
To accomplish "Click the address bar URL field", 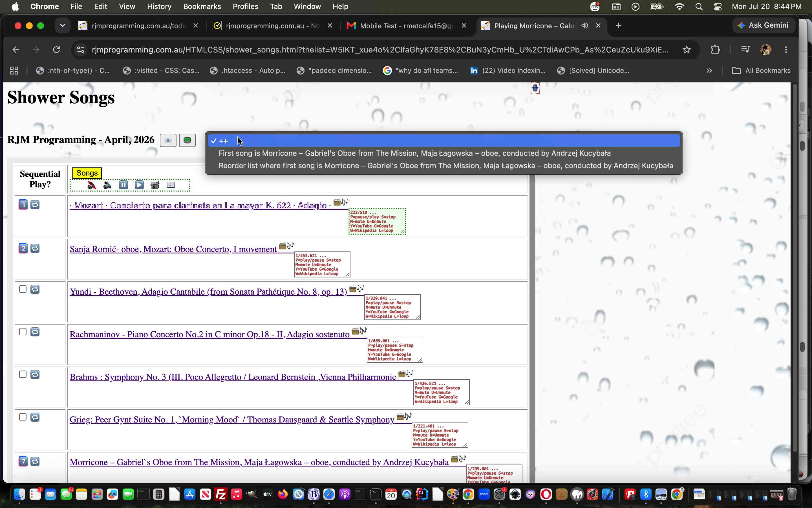I will point(379,50).
